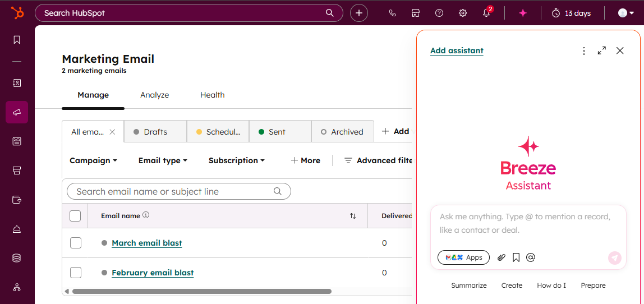Attach a file with the paperclip icon

pyautogui.click(x=501, y=257)
